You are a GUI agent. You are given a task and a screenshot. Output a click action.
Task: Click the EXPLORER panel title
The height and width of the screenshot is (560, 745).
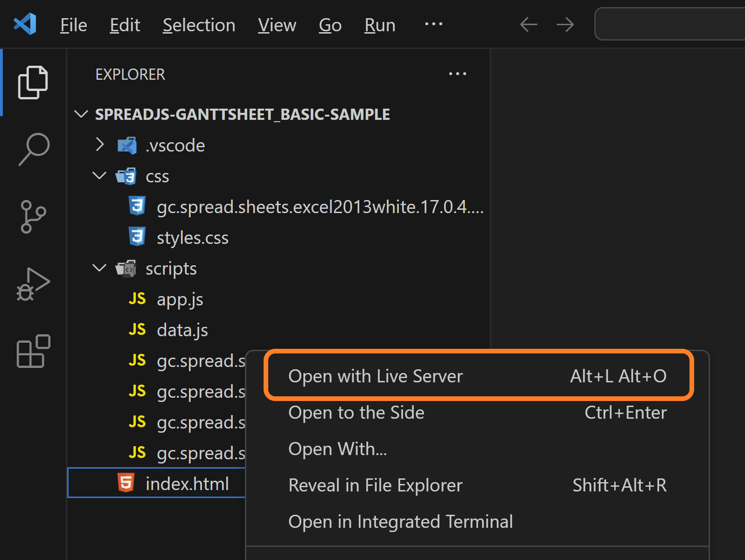coord(130,75)
